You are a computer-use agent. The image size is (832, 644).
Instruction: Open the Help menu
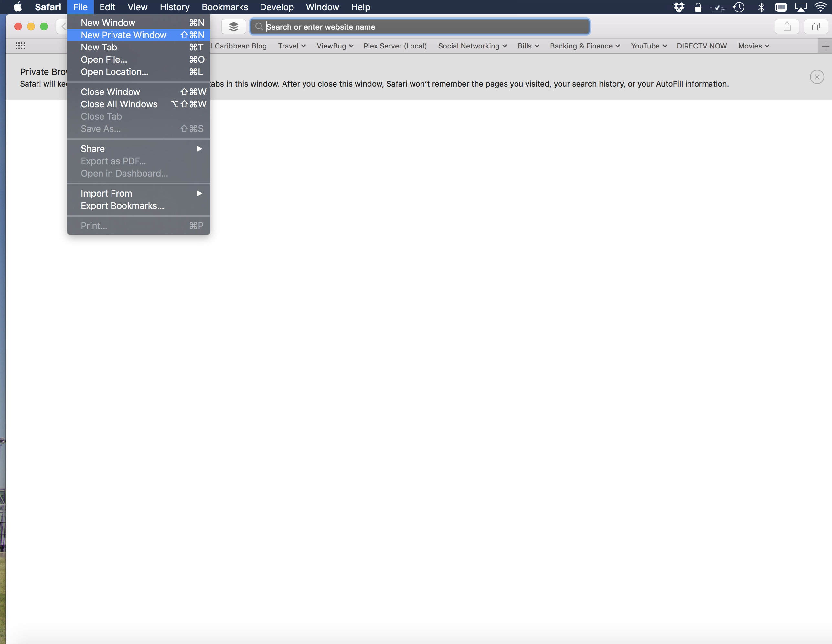[x=360, y=7]
